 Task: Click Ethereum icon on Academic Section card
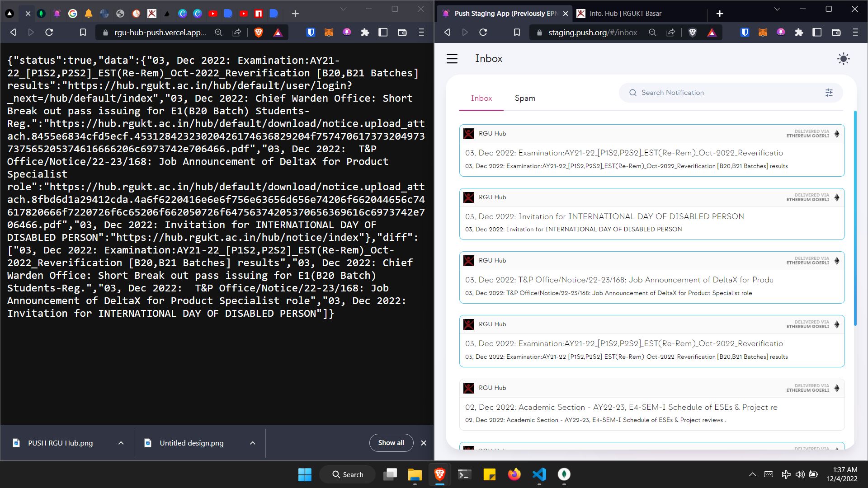(837, 388)
